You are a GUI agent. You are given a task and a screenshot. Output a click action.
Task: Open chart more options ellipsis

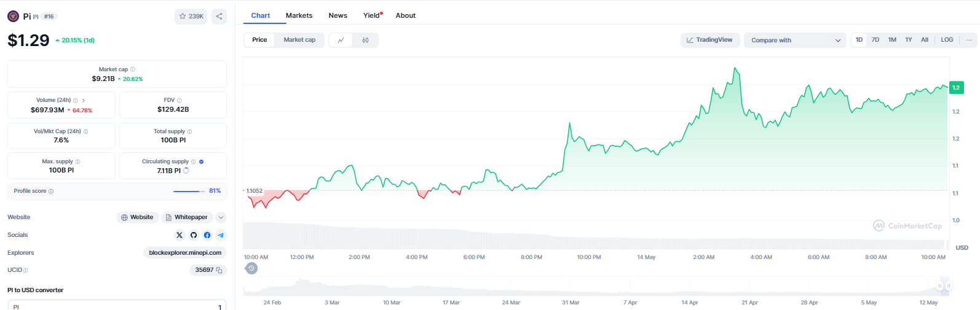(x=969, y=40)
